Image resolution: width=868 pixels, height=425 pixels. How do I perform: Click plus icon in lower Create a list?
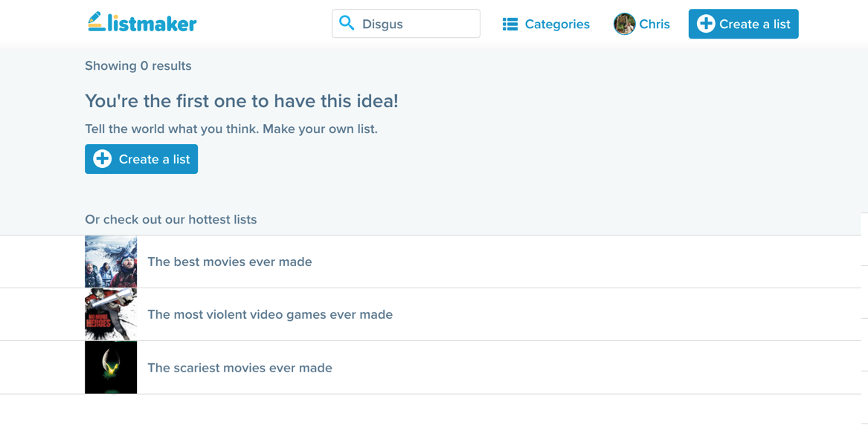pyautogui.click(x=103, y=159)
